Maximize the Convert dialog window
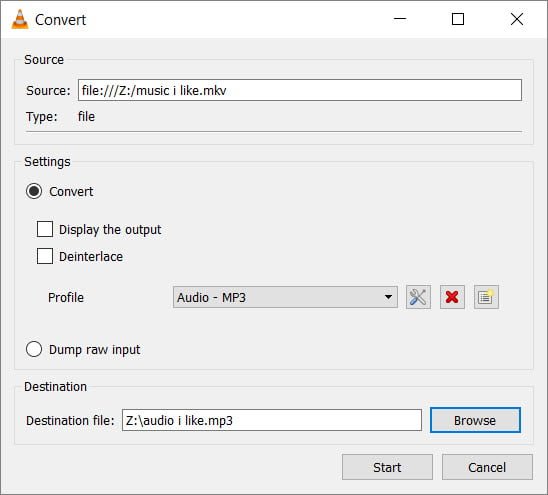This screenshot has width=548, height=495. pos(458,19)
